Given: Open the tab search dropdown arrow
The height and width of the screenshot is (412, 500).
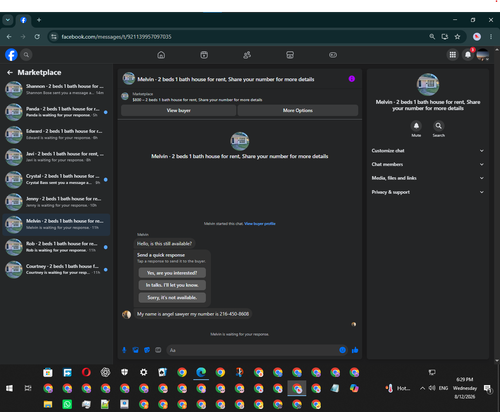Looking at the screenshot, I should tap(8, 20).
